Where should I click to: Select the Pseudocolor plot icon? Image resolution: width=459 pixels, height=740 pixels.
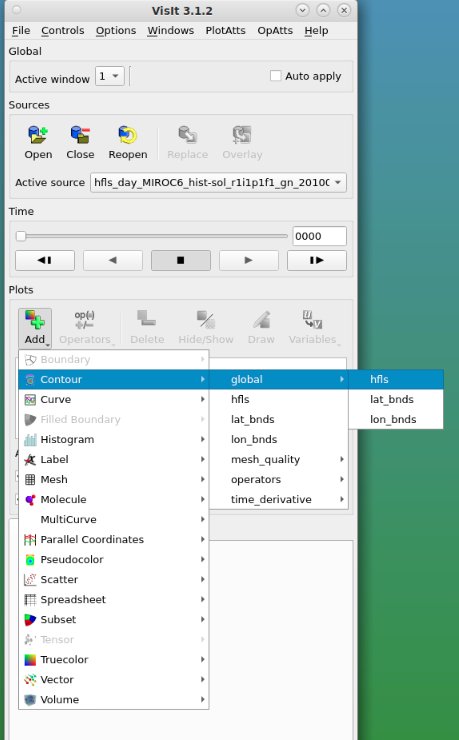(30, 560)
